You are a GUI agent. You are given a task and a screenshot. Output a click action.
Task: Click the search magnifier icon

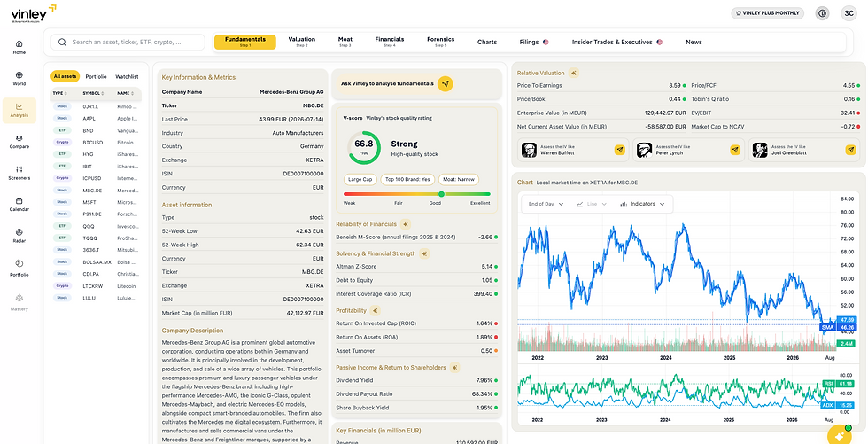(x=63, y=42)
